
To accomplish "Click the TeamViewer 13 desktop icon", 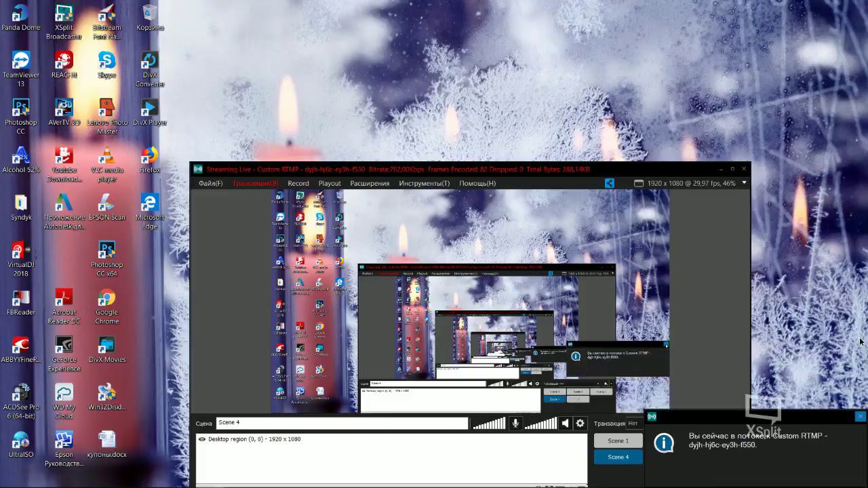I will tap(21, 70).
